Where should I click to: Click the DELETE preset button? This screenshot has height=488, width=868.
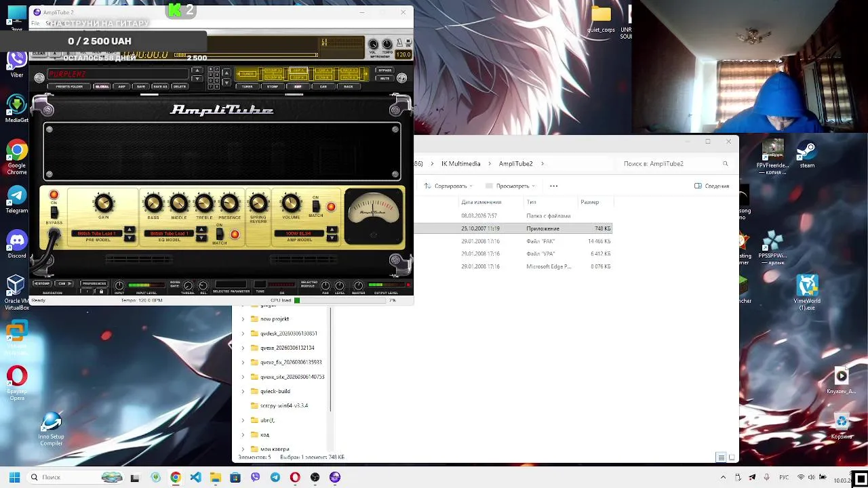pyautogui.click(x=180, y=87)
